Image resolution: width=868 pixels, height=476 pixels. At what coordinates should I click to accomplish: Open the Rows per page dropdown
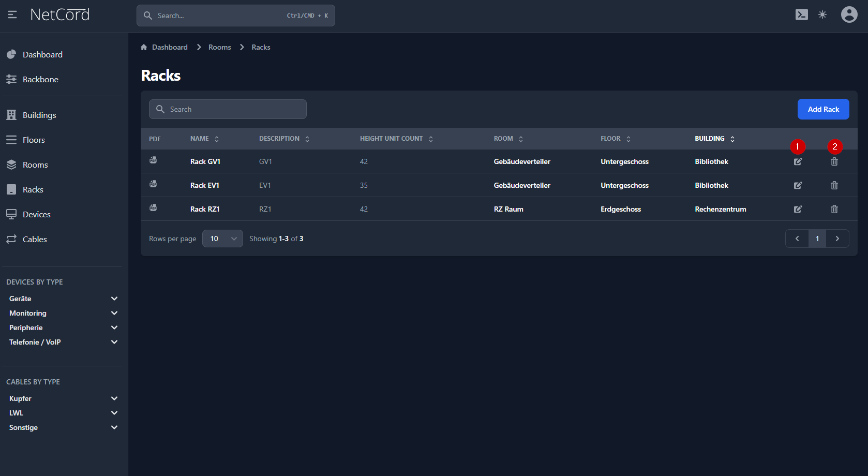222,239
